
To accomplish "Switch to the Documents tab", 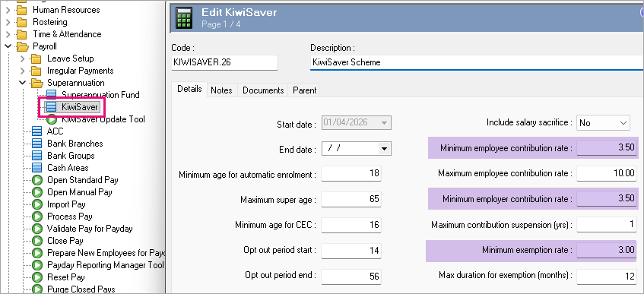I will (x=263, y=90).
